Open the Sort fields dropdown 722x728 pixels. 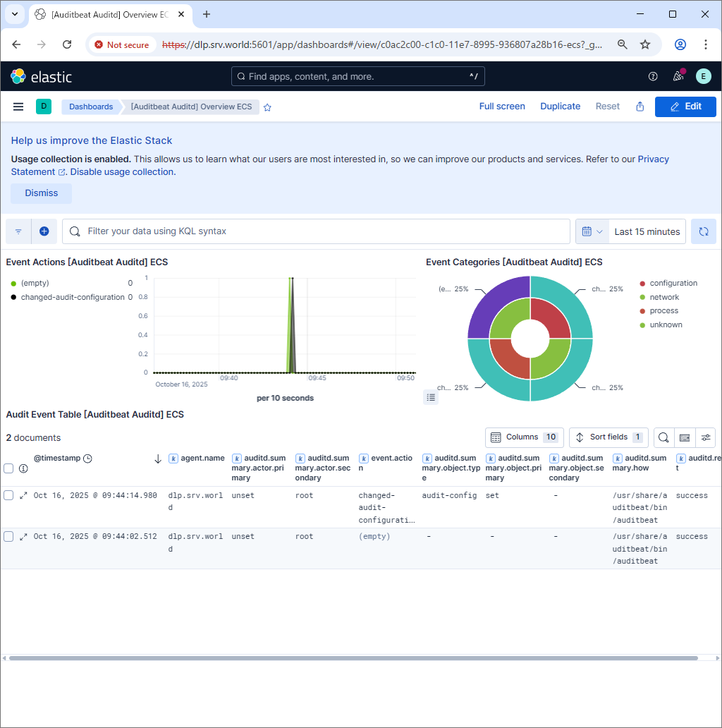(608, 437)
